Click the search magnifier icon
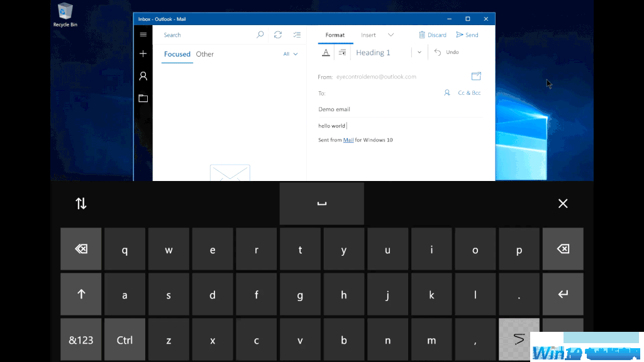644x362 pixels. point(260,35)
